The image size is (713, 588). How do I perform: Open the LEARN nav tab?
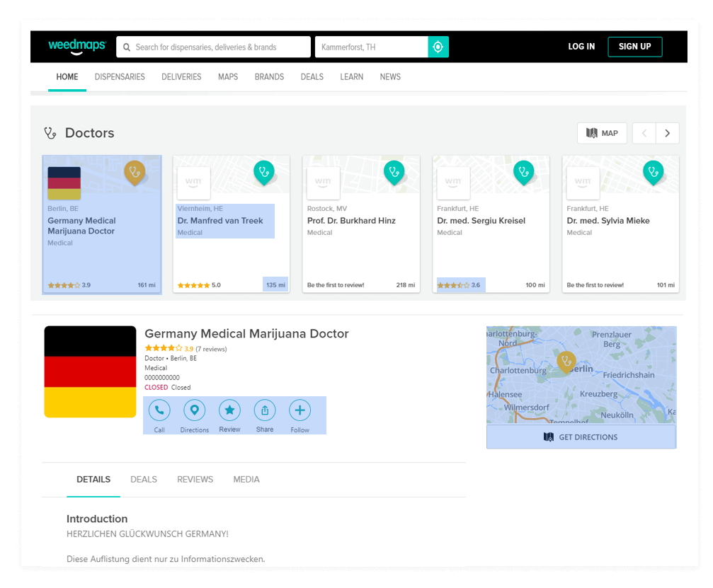(351, 77)
